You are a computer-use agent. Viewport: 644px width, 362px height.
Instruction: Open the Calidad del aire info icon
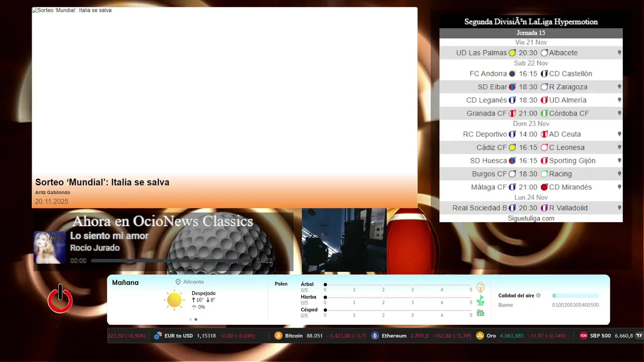coord(538,296)
